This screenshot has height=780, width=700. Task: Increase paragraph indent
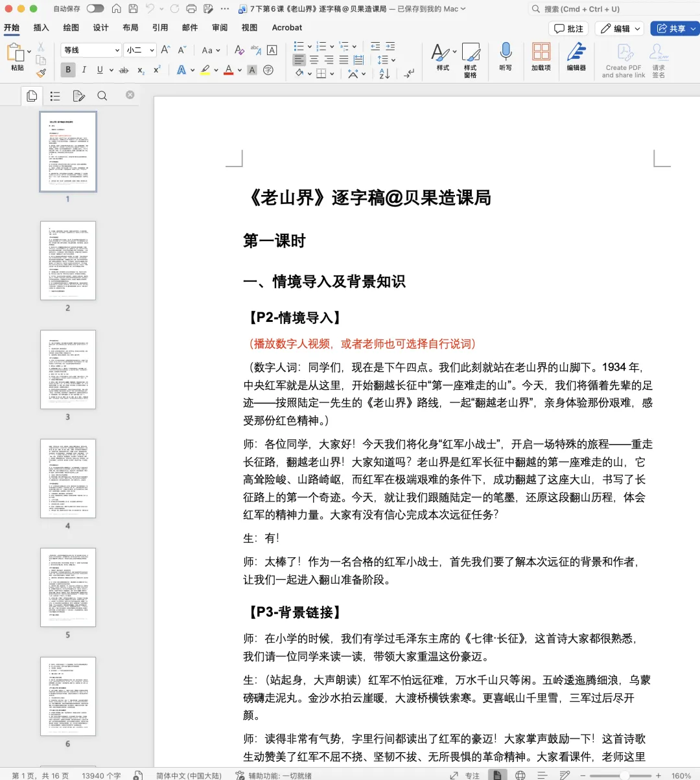pos(390,46)
